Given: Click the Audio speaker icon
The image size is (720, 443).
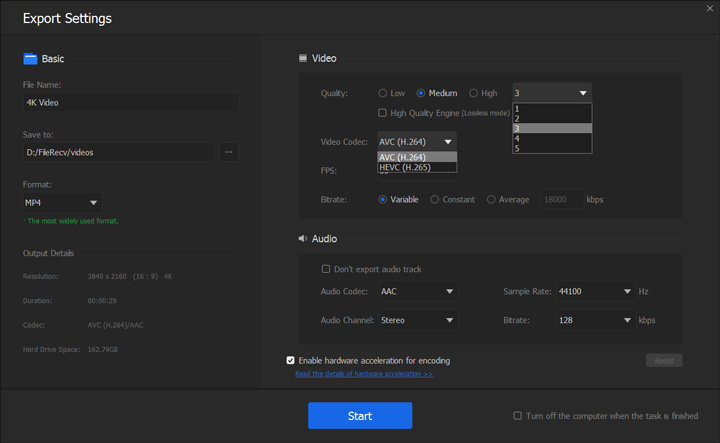Looking at the screenshot, I should (303, 239).
